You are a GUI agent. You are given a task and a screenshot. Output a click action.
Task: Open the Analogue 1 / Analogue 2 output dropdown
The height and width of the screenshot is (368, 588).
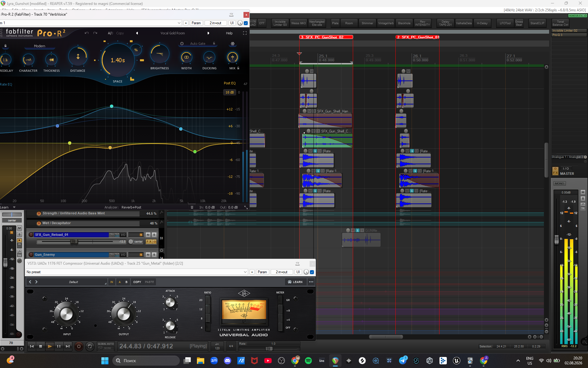[567, 157]
